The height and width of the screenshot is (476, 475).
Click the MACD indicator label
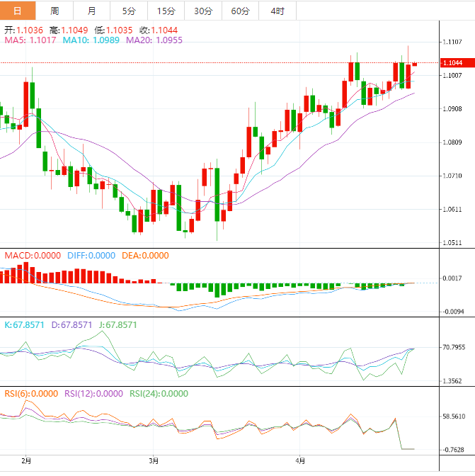(33, 256)
